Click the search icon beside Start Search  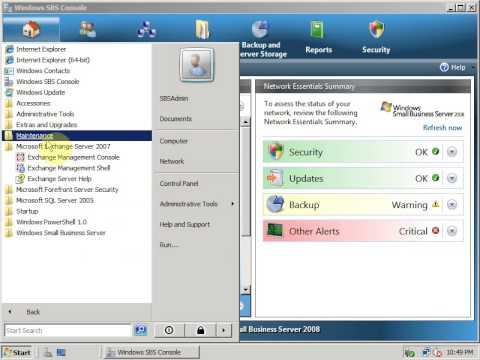point(141,331)
